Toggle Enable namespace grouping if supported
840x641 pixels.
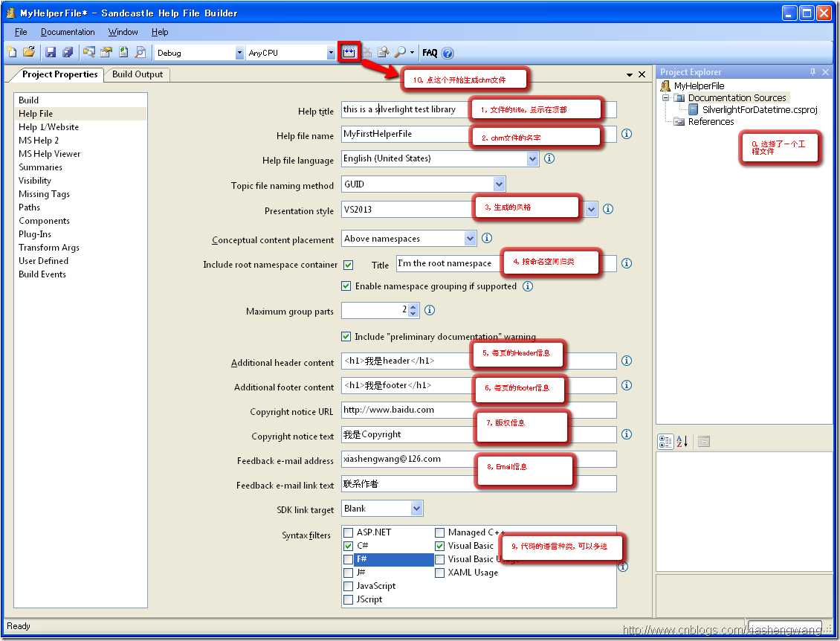(346, 286)
